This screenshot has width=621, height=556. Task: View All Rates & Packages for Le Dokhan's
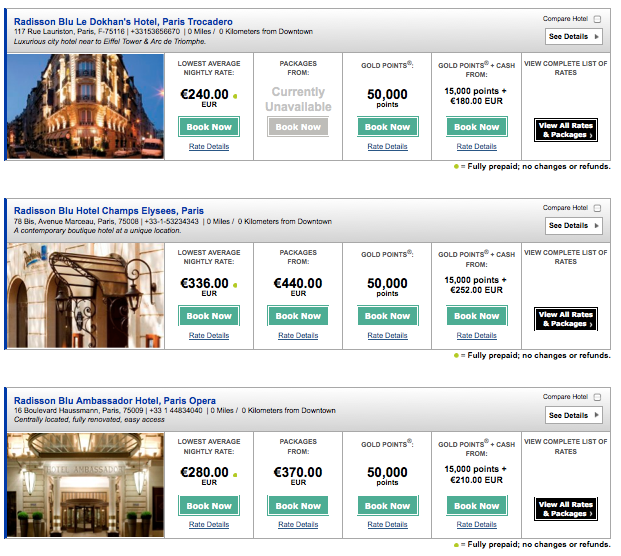pos(566,130)
